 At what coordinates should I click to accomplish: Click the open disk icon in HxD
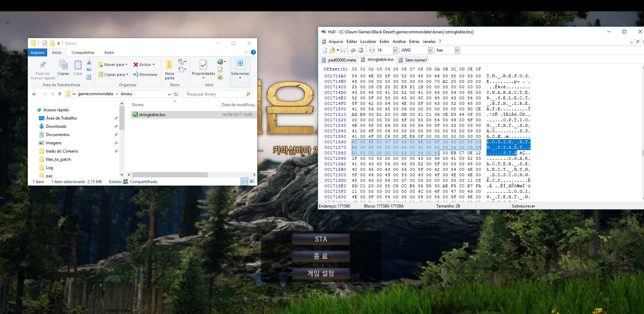pyautogui.click(x=360, y=50)
